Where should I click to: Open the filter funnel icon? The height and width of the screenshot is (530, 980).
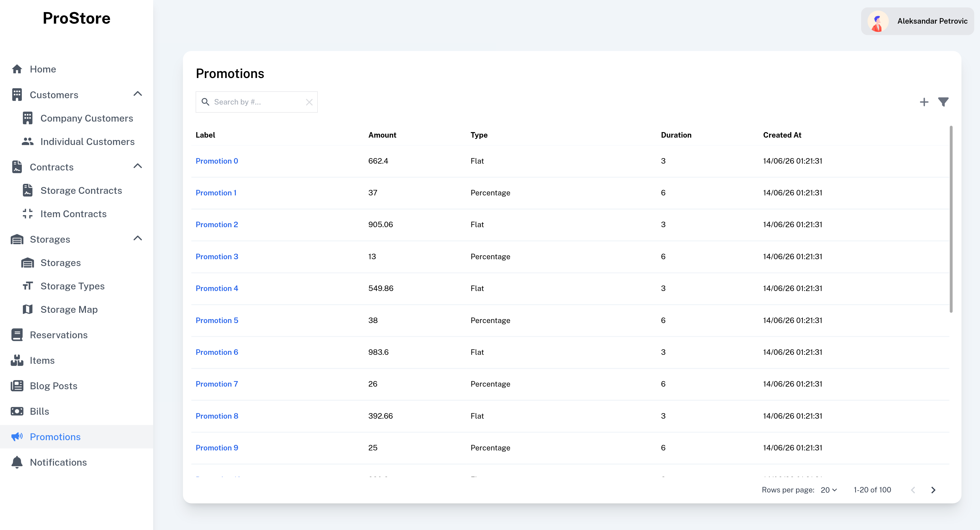pos(943,102)
